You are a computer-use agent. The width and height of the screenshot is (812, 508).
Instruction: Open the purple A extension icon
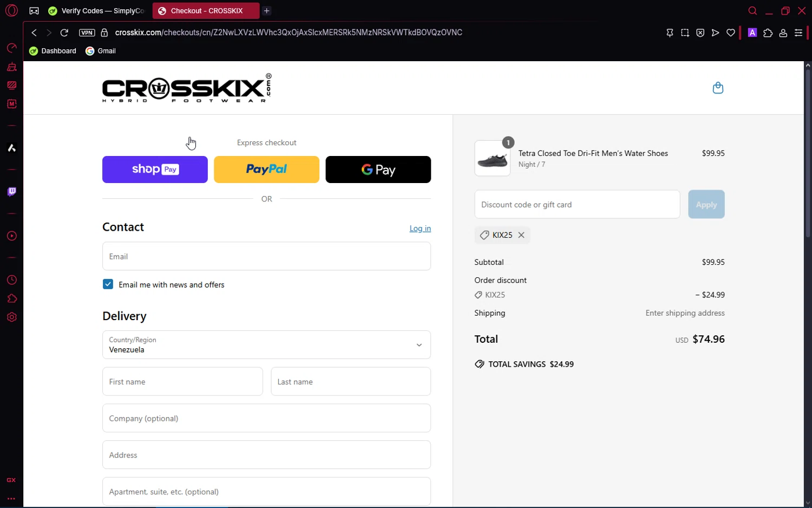[x=752, y=32]
